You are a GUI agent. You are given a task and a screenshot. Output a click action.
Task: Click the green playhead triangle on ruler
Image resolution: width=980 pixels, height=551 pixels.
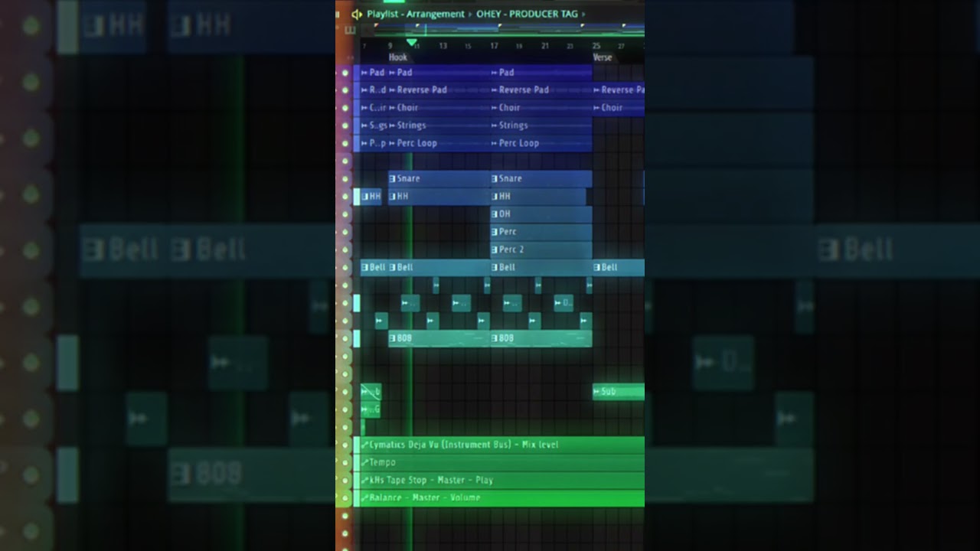(411, 42)
